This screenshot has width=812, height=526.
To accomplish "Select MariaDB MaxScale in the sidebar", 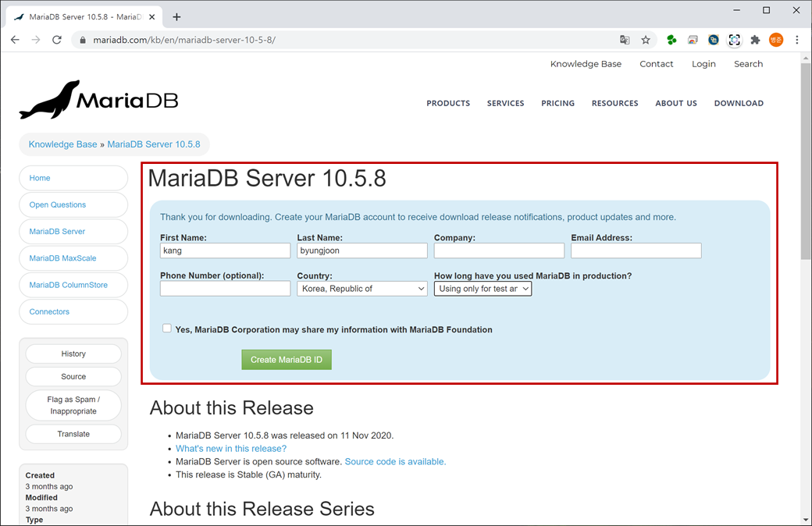I will coord(73,258).
